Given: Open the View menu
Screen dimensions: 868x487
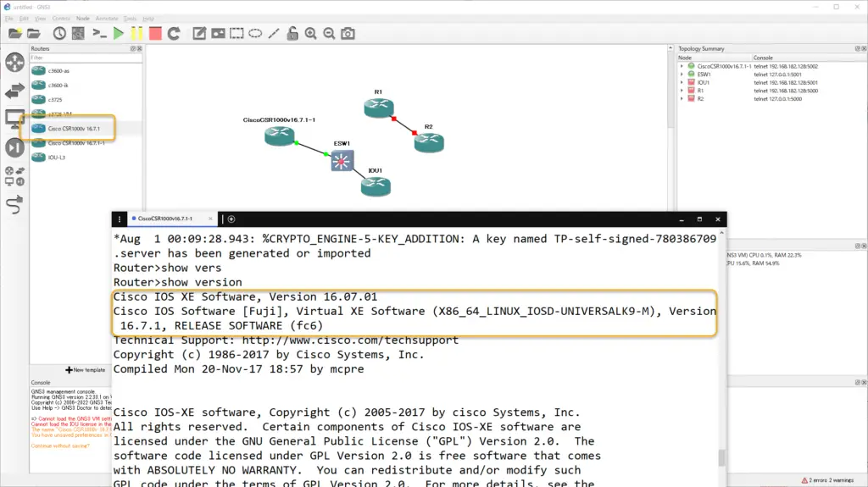Looking at the screenshot, I should tap(41, 19).
